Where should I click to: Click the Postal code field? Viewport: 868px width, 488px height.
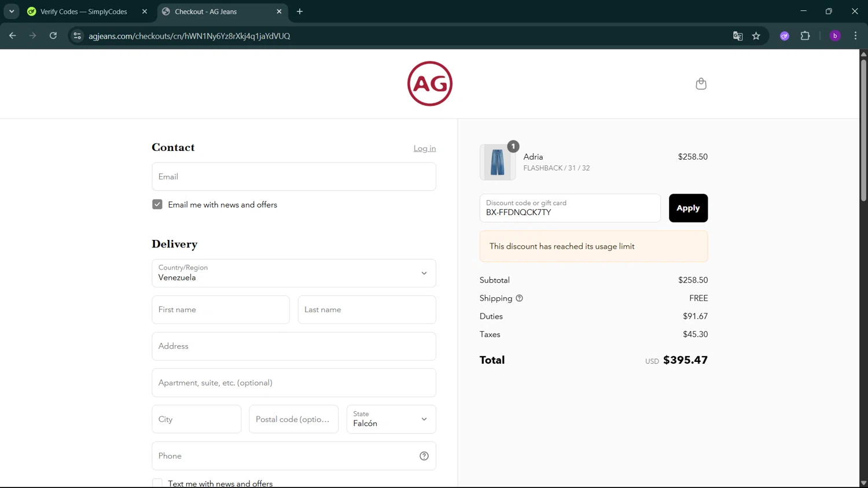[x=294, y=419]
